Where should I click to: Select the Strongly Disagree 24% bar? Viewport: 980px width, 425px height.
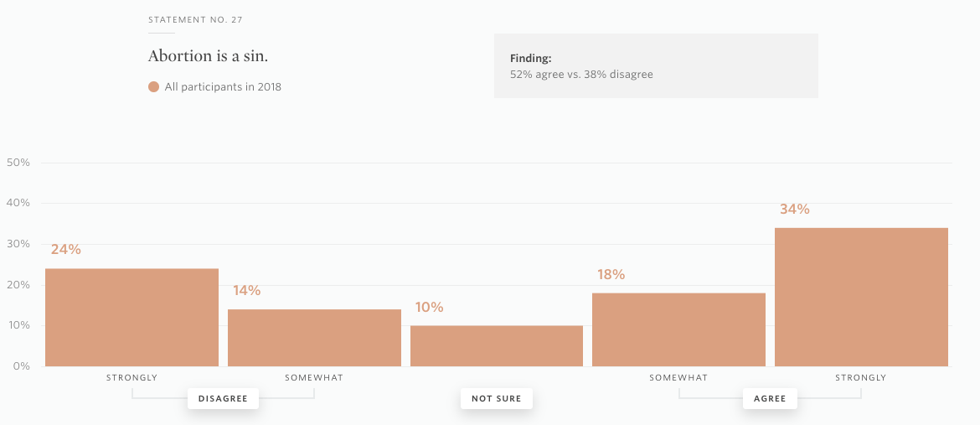click(132, 318)
